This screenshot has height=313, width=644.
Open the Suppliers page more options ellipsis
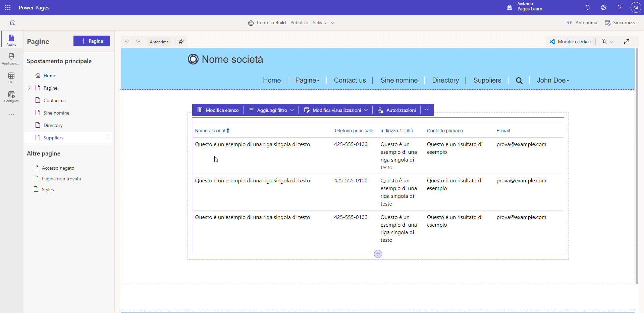click(107, 137)
